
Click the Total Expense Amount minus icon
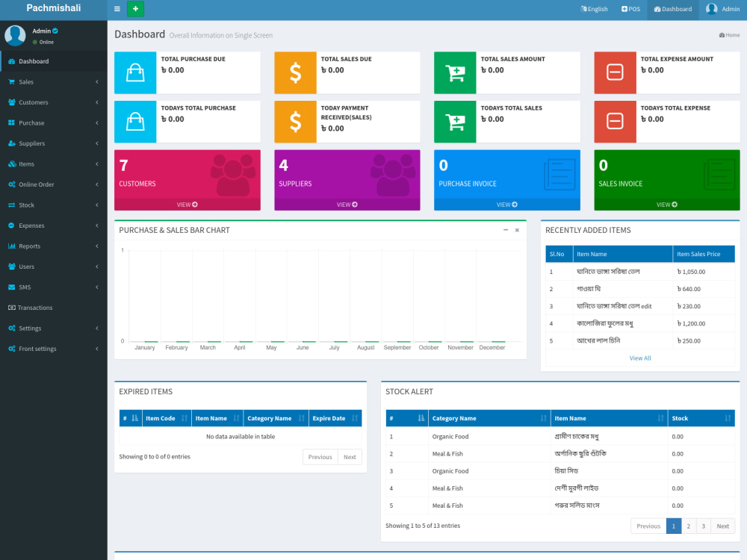coord(615,72)
